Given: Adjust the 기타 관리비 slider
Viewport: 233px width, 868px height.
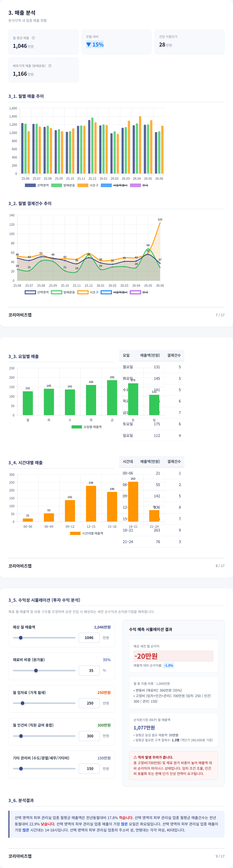Looking at the screenshot, I should tap(44, 769).
